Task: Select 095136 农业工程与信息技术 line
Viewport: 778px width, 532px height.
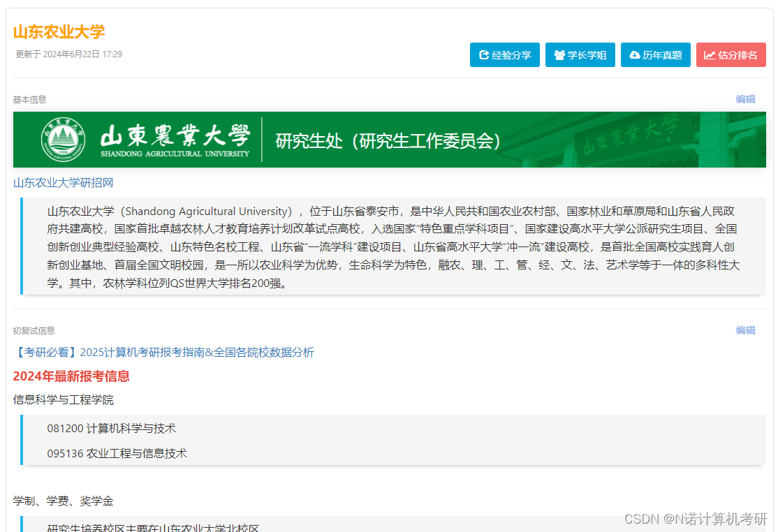Action: coord(117,453)
